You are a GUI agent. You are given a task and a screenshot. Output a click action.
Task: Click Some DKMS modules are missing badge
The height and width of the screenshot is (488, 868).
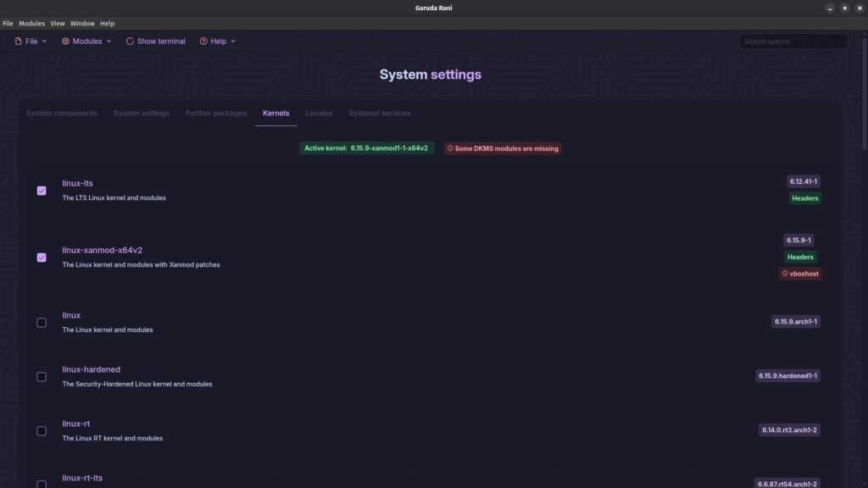pyautogui.click(x=503, y=148)
